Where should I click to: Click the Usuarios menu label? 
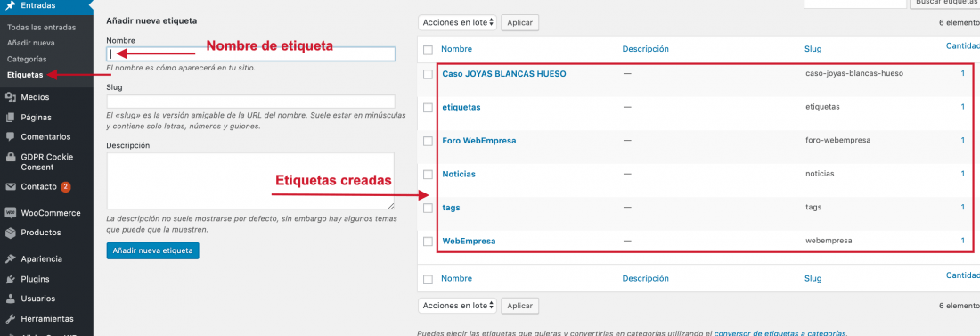click(38, 299)
